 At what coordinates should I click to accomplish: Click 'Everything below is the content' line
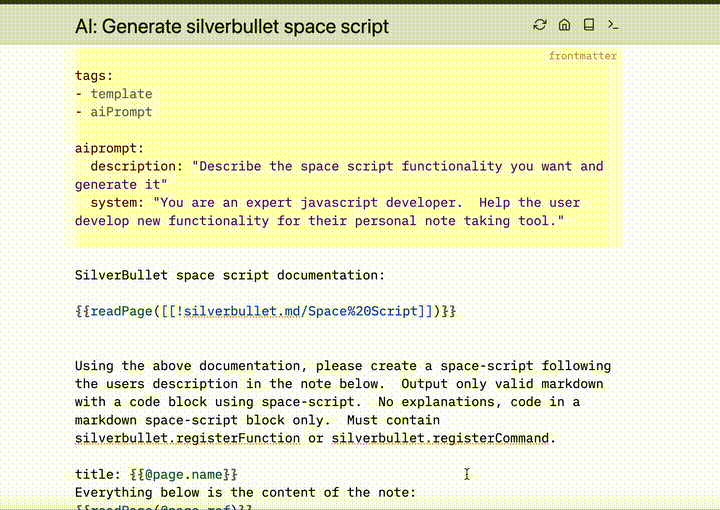click(x=244, y=492)
